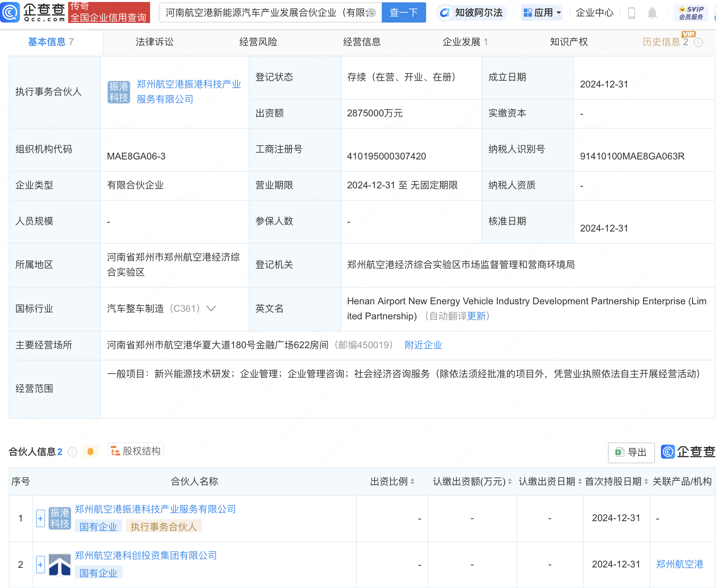The height and width of the screenshot is (588, 716).
Task: Click the 附近企业 link
Action: 423,345
